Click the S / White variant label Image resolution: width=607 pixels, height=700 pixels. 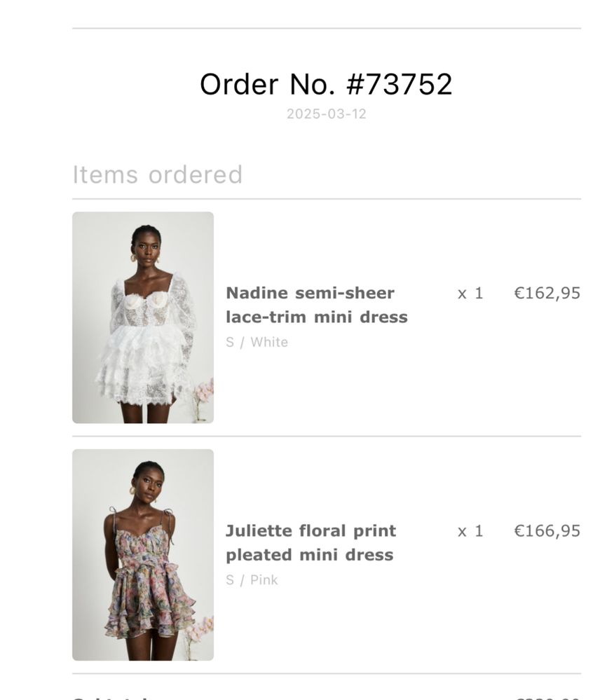257,343
